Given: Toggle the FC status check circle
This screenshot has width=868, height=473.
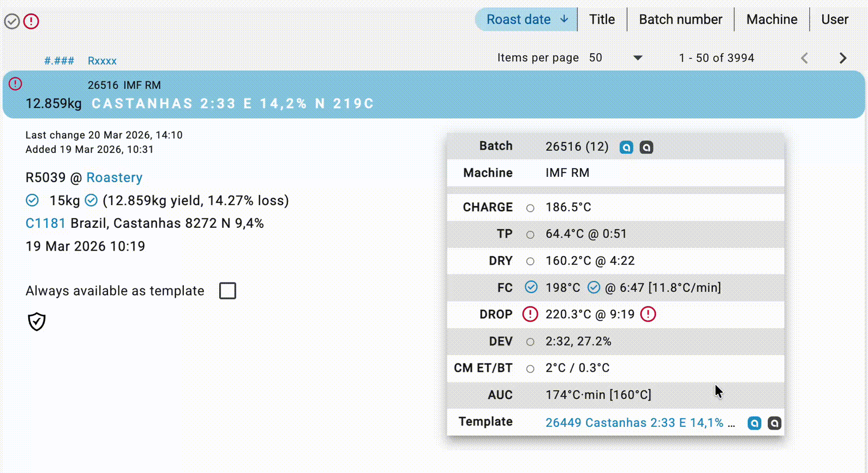Looking at the screenshot, I should 531,287.
